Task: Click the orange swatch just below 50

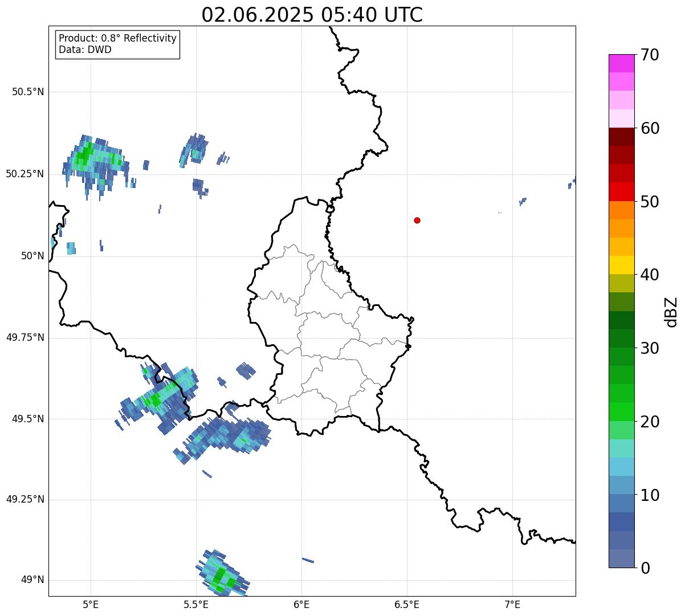Action: pyautogui.click(x=621, y=210)
